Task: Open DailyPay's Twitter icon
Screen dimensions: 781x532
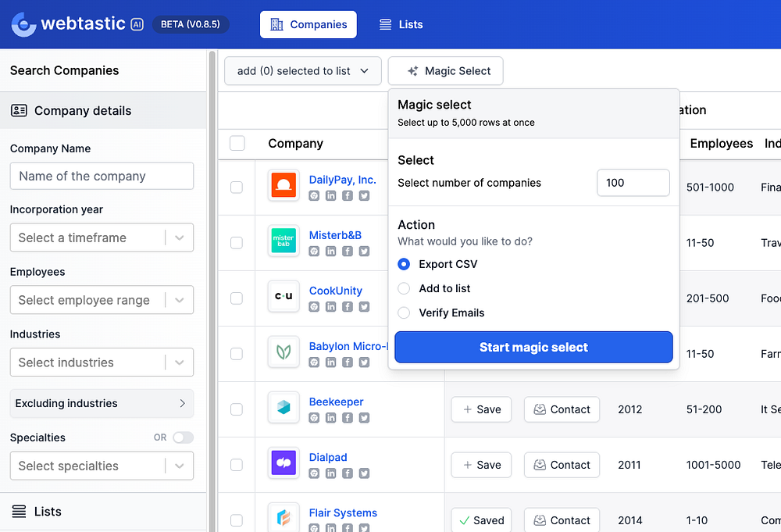Action: point(365,196)
